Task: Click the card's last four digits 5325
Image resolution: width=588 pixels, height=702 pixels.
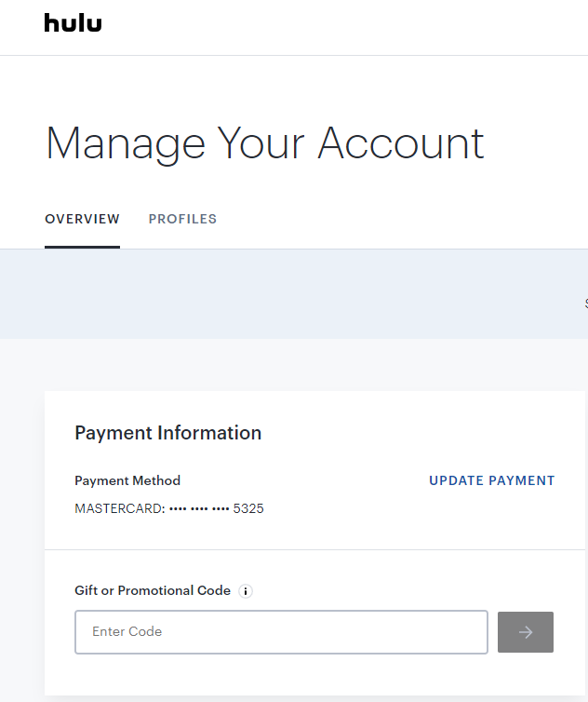Action: (248, 509)
